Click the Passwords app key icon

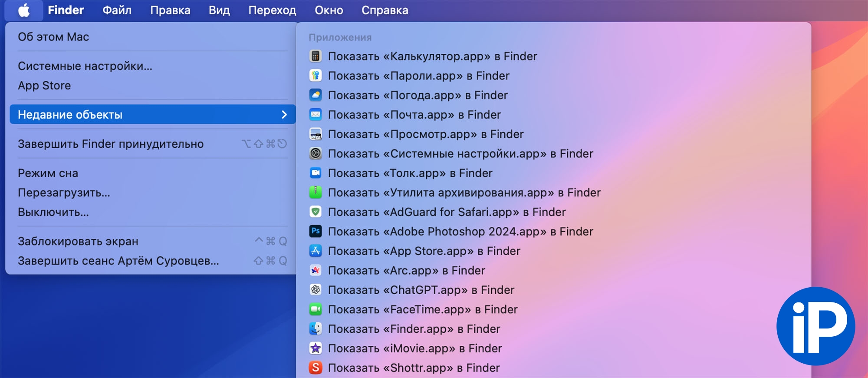coord(316,76)
